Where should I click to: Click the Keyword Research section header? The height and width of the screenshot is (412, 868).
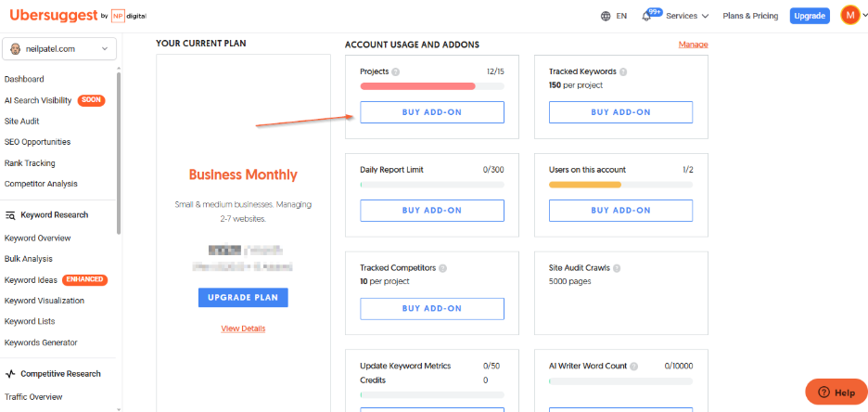pos(54,215)
